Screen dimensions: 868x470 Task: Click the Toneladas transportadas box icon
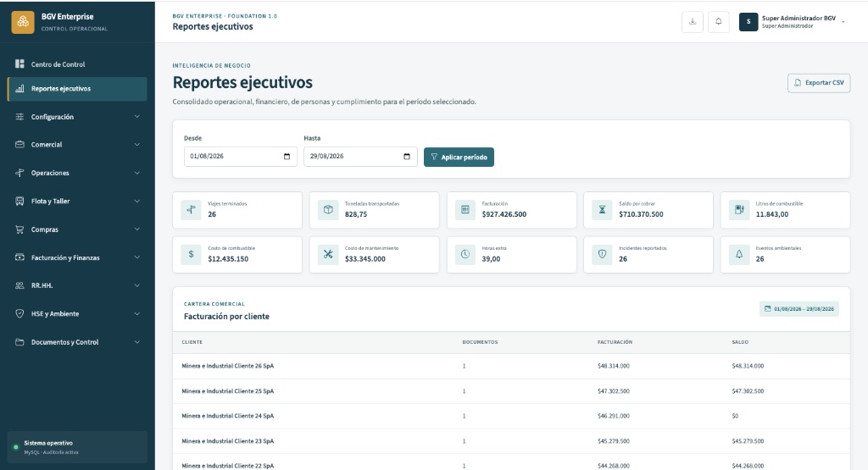[328, 209]
